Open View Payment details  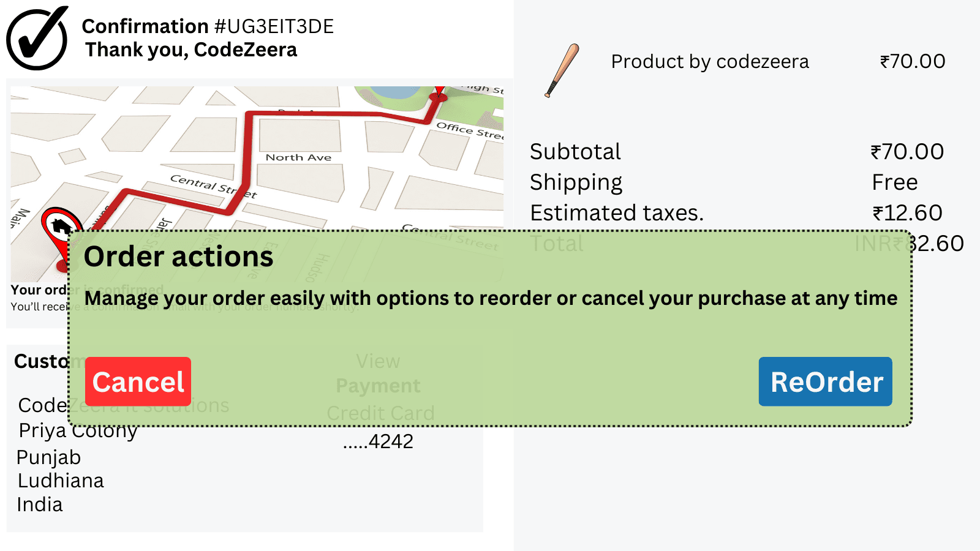point(377,373)
